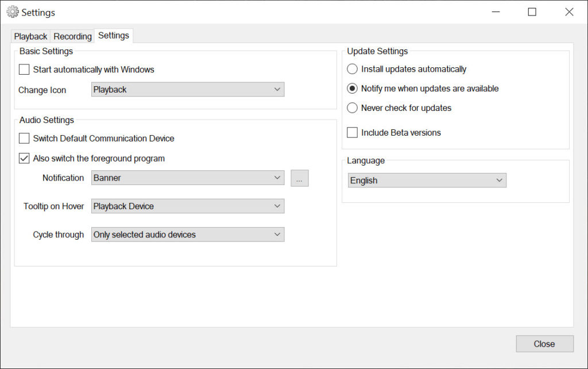This screenshot has width=588, height=369.
Task: Switch to the Playback tab
Action: 30,36
